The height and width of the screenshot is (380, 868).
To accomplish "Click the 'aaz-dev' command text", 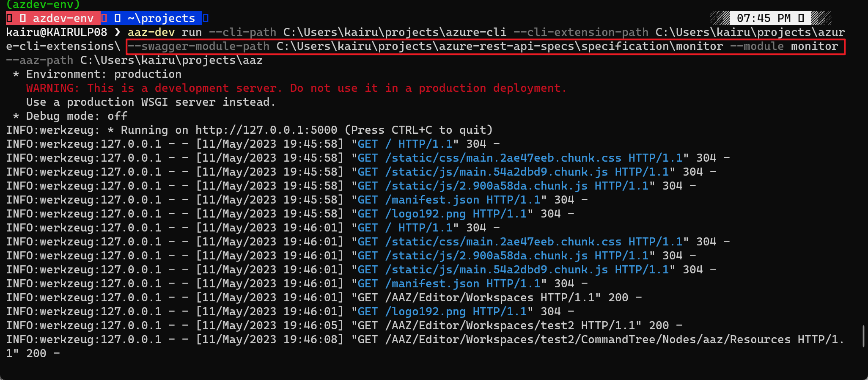I will (151, 32).
